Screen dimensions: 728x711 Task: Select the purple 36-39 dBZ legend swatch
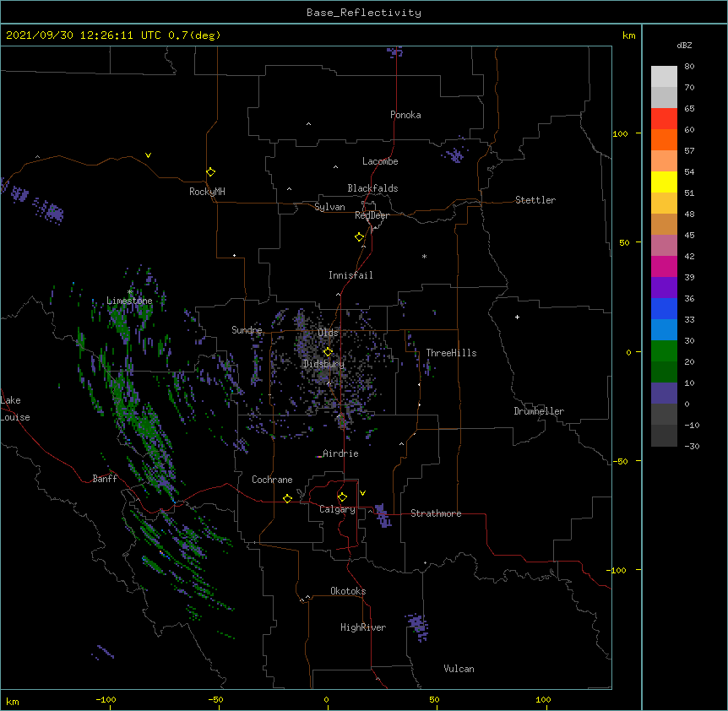coord(664,288)
